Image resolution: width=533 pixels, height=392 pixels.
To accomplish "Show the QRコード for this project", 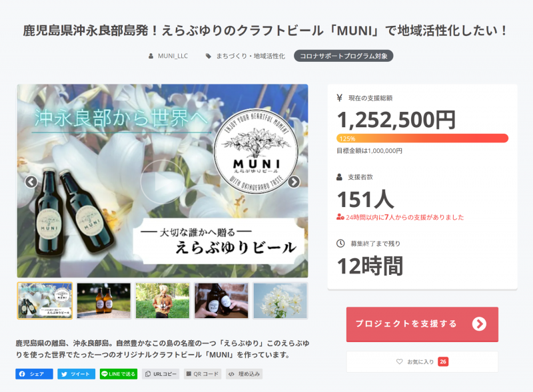I will pyautogui.click(x=203, y=373).
